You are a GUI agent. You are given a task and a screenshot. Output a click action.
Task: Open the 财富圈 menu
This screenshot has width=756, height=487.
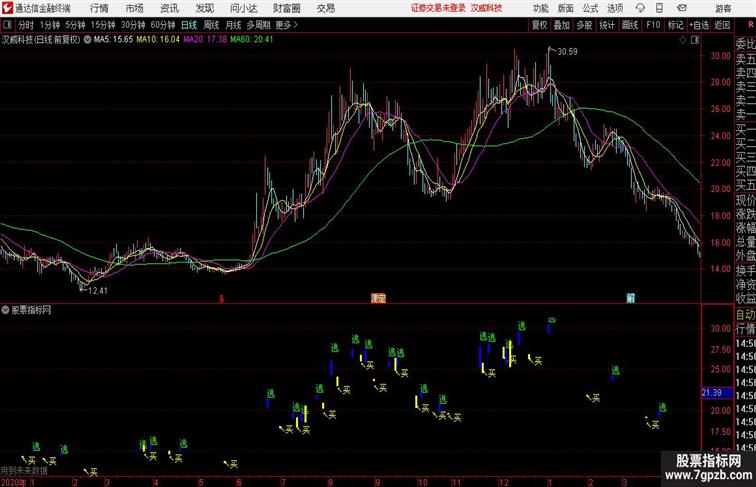click(286, 8)
